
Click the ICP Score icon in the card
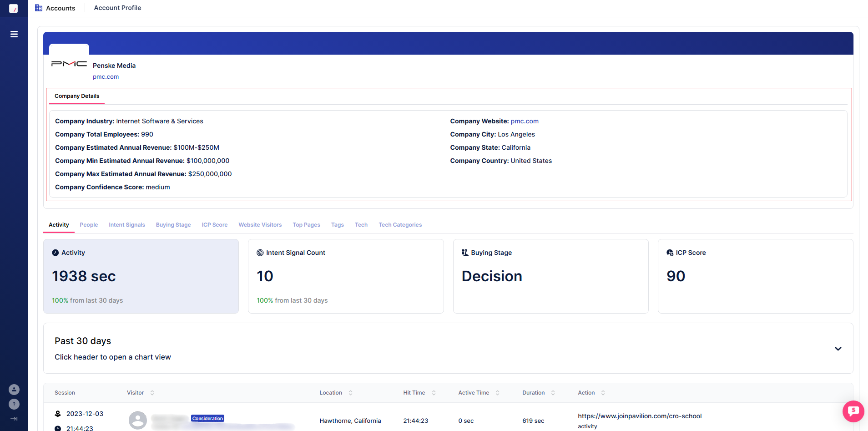click(x=670, y=253)
